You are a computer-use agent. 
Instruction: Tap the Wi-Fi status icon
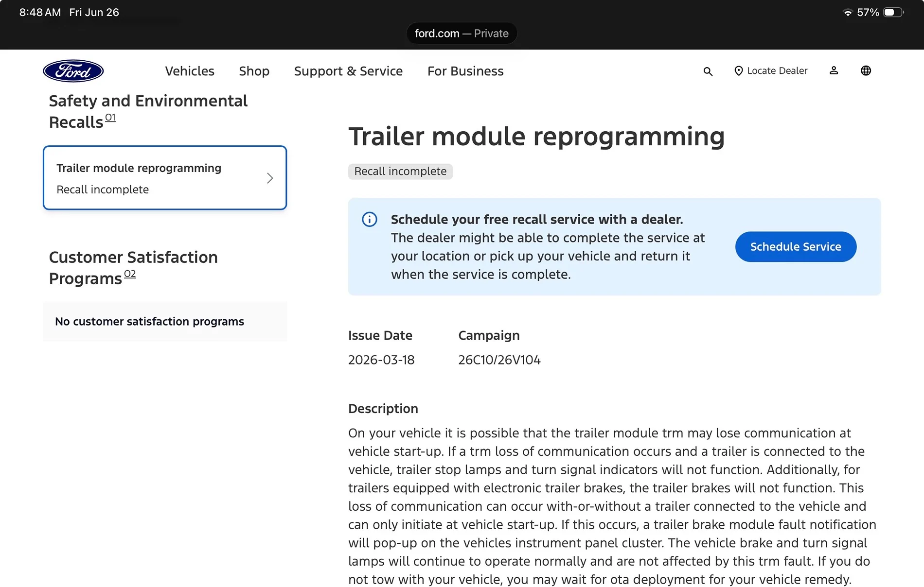pyautogui.click(x=848, y=13)
